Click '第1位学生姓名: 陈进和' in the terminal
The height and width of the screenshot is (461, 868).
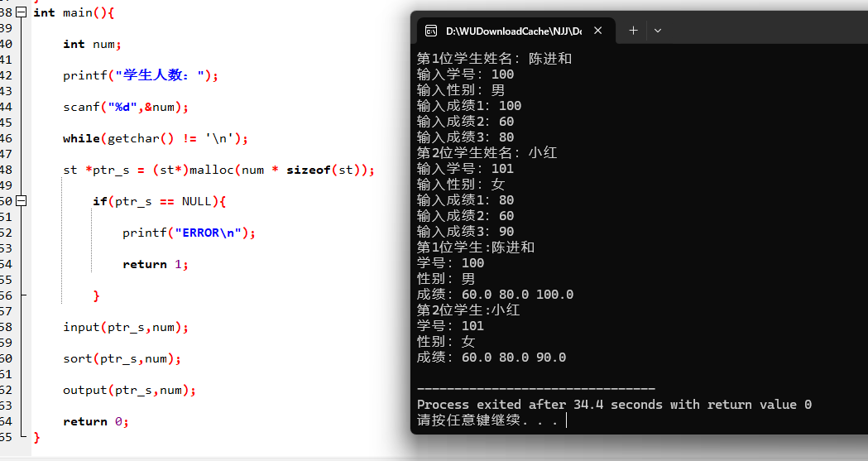[494, 59]
